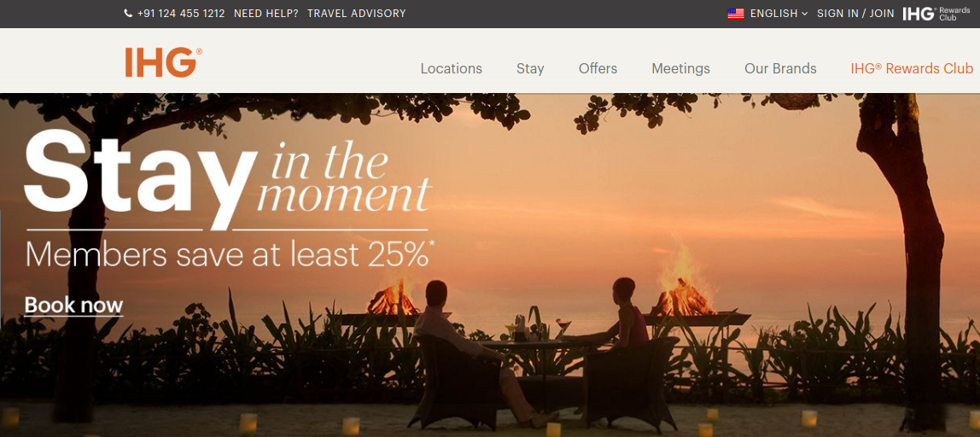This screenshot has height=437, width=980.
Task: Open the Offers menu item
Action: [x=598, y=69]
